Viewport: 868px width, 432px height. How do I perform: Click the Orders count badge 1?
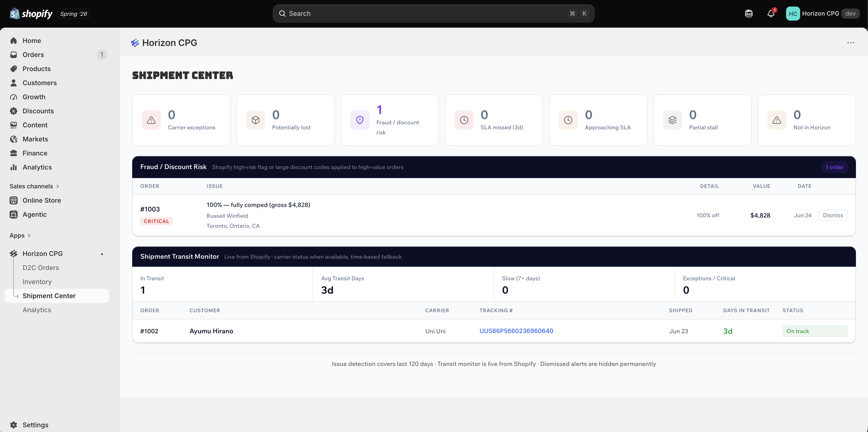[102, 55]
